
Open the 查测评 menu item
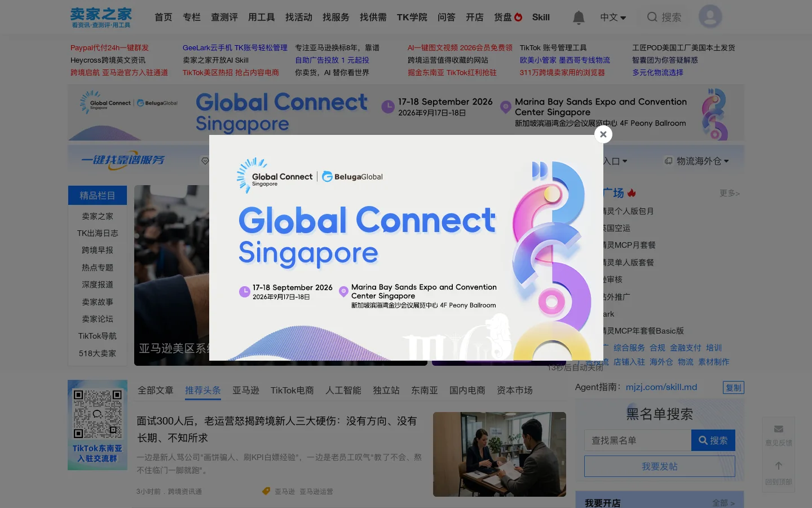coord(224,17)
